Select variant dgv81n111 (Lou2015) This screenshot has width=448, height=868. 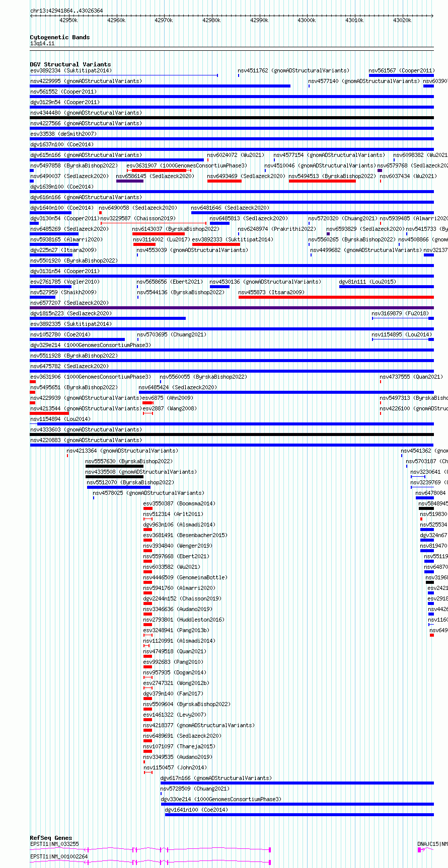(367, 282)
